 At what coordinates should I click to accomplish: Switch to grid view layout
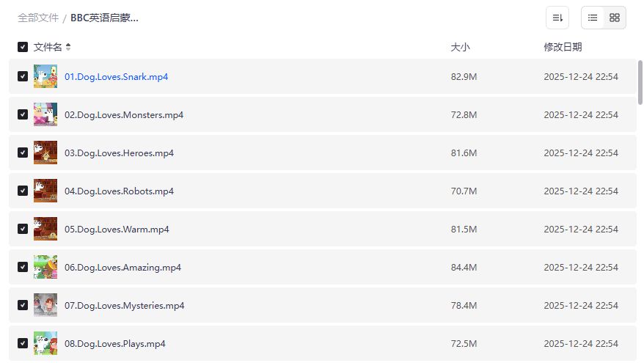[x=615, y=18]
